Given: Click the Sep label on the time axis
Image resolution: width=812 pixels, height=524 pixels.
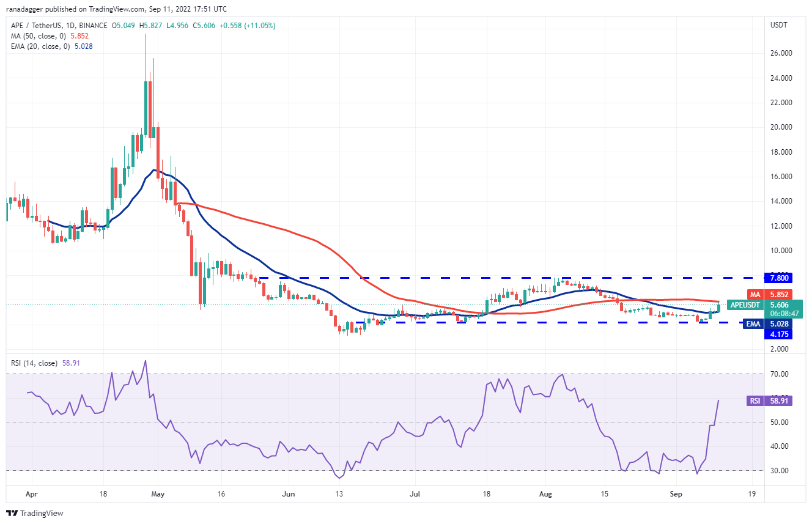Looking at the screenshot, I should click(675, 492).
